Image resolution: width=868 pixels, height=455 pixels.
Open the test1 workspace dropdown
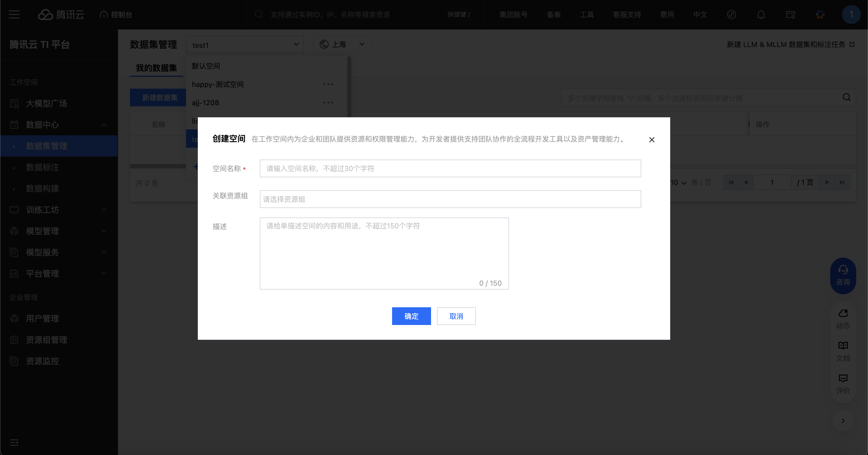(x=245, y=45)
